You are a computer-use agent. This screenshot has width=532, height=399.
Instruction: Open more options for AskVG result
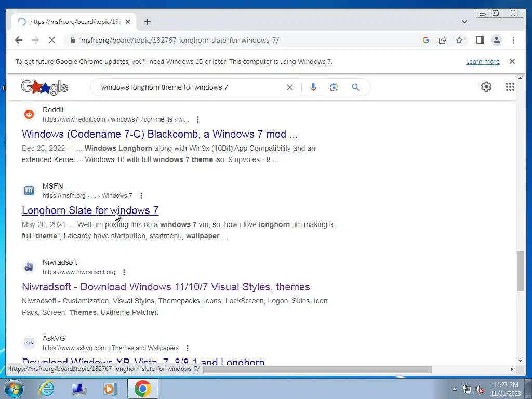(x=188, y=348)
